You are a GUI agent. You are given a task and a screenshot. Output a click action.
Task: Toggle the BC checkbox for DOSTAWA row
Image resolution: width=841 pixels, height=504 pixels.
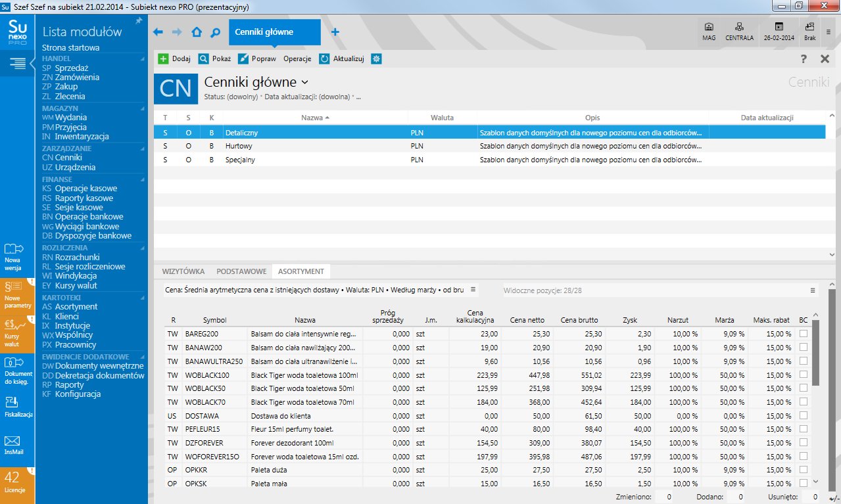[804, 416]
